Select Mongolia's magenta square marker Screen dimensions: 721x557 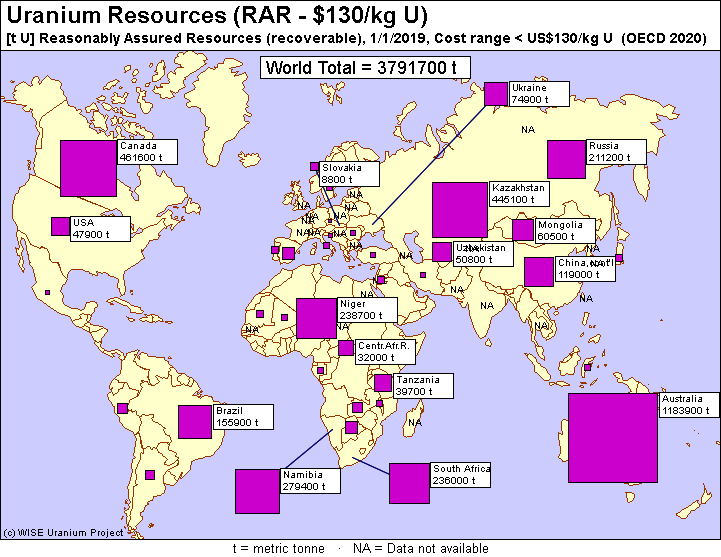523,230
